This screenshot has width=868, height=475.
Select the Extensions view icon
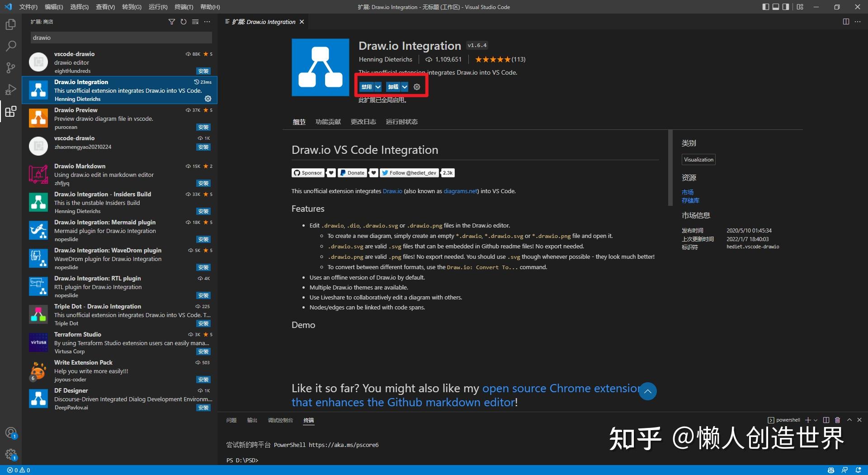10,111
